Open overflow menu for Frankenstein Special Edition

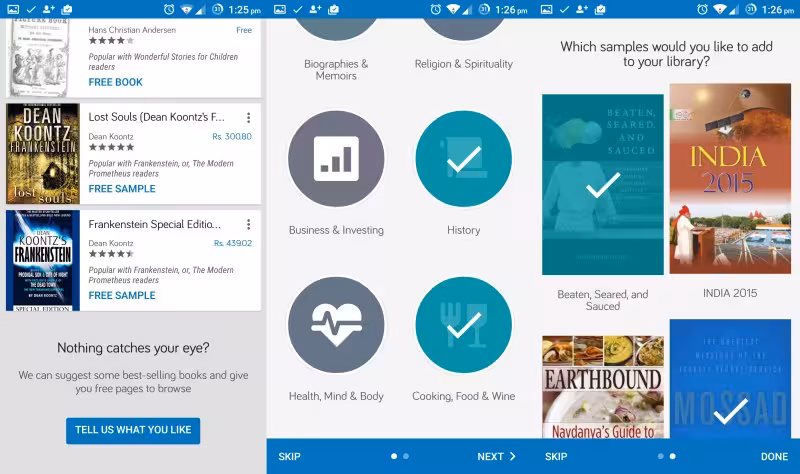(x=248, y=224)
